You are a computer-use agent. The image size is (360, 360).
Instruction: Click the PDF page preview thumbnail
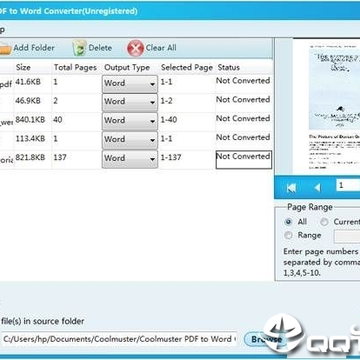pos(327,106)
